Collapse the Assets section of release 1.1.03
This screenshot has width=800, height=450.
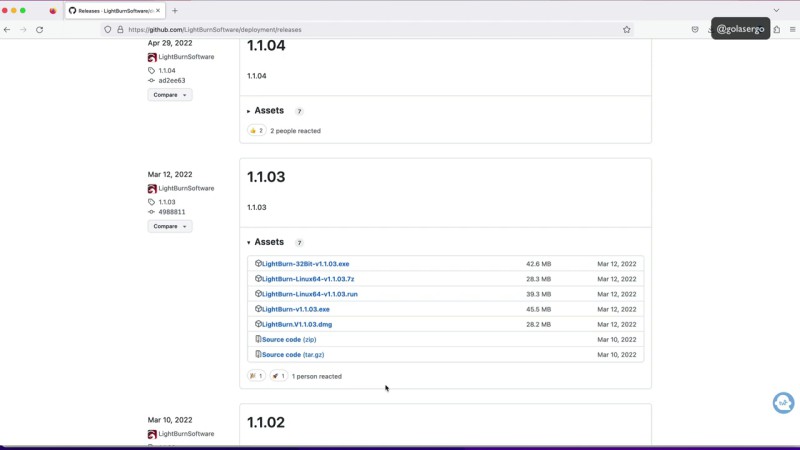268,242
